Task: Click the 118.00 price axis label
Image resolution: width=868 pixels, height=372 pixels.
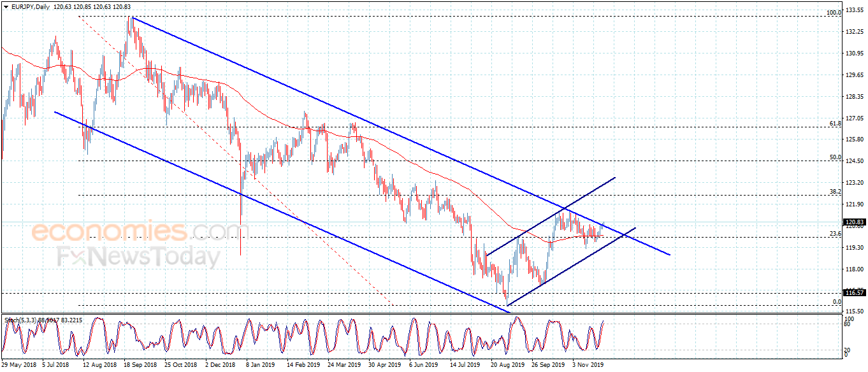Action: click(x=855, y=269)
